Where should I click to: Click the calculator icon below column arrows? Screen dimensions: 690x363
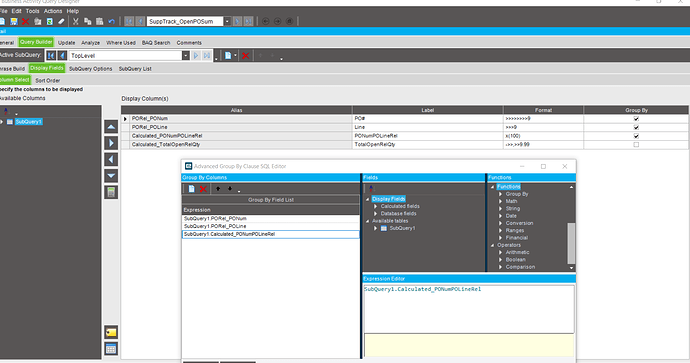111,192
